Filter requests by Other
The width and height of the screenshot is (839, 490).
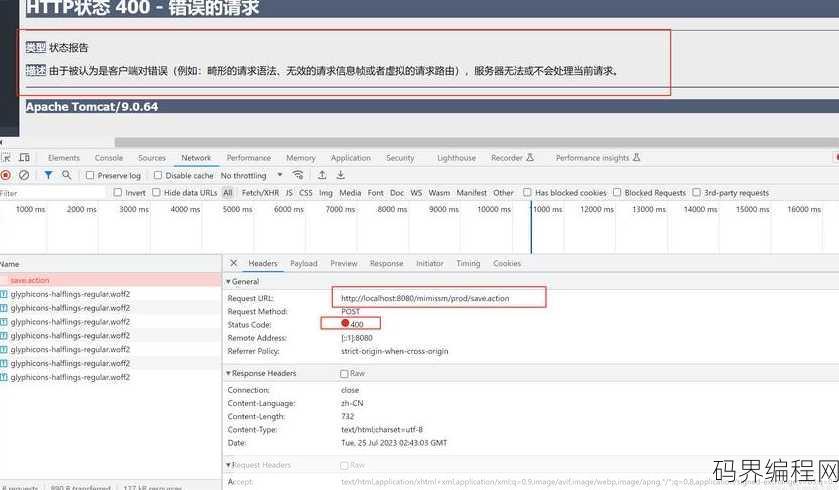click(x=503, y=193)
